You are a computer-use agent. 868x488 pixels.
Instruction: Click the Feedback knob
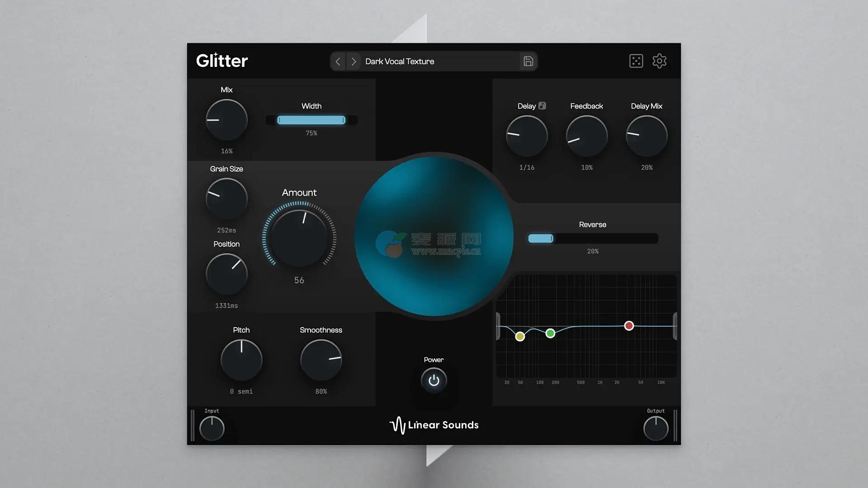[586, 136]
